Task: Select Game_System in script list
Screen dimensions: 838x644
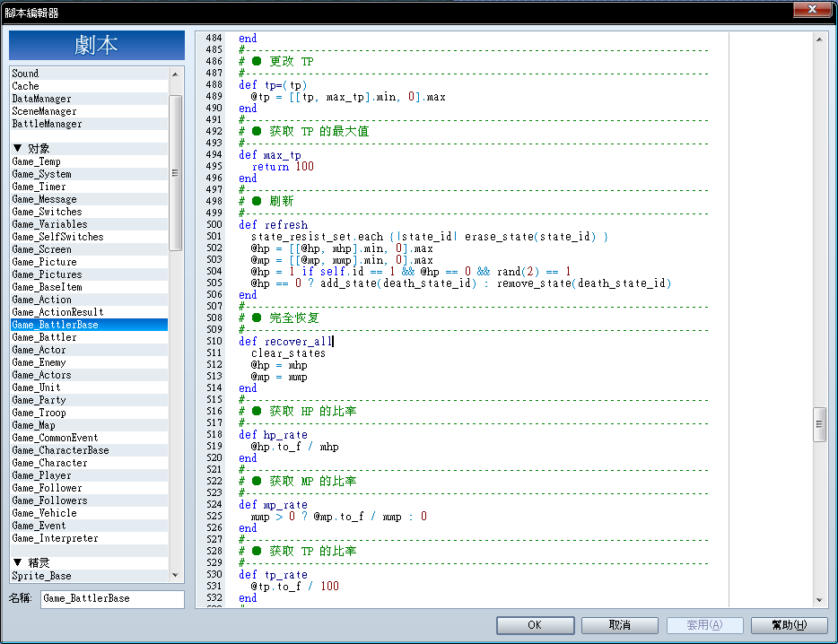Action: pos(89,174)
